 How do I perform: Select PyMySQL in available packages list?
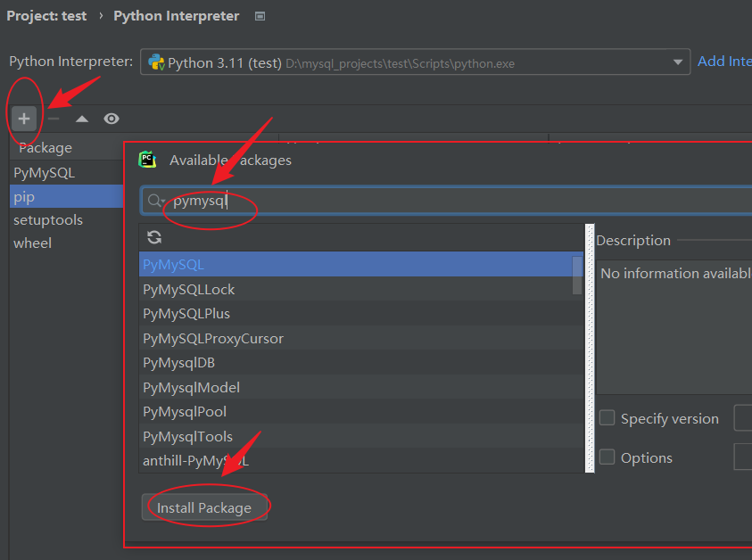point(361,264)
